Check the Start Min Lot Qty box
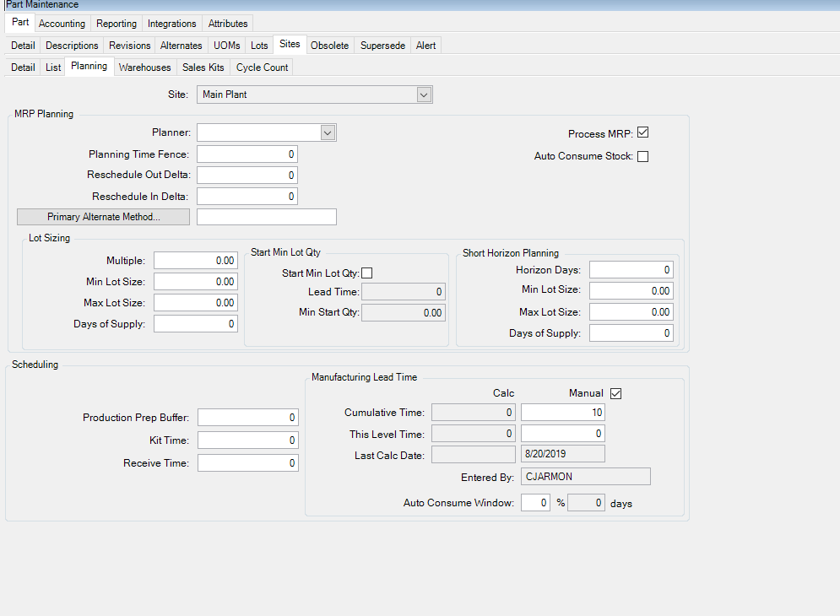The height and width of the screenshot is (616, 840). pos(367,273)
